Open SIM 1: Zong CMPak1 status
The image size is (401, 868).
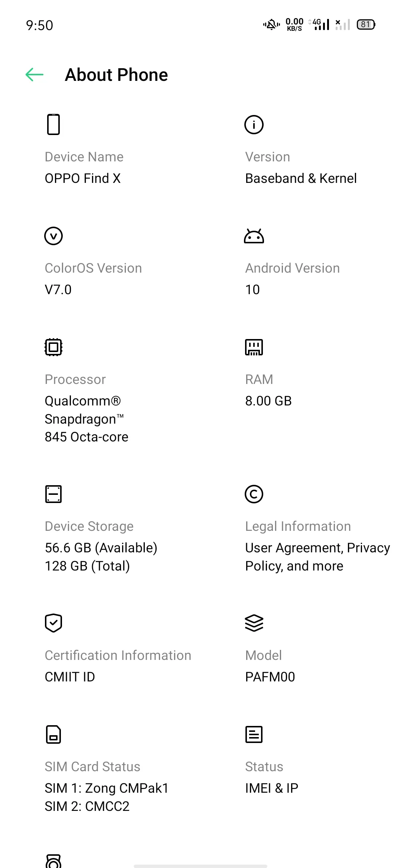tap(107, 788)
